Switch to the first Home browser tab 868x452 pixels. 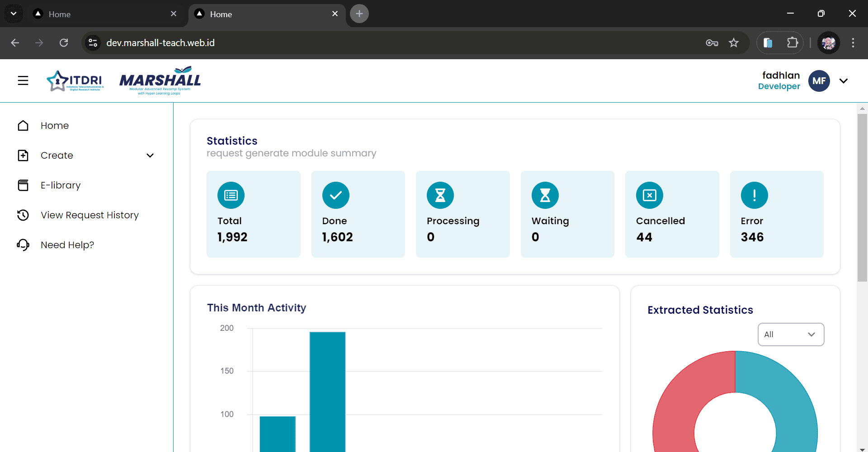click(104, 14)
